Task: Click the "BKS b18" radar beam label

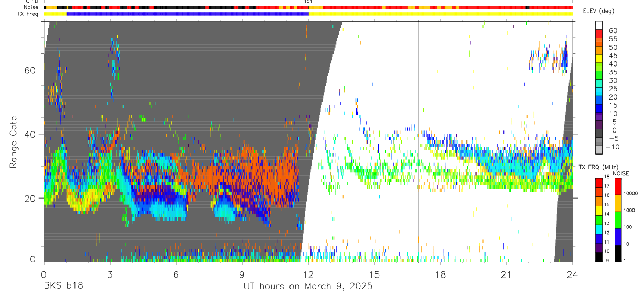Action: pos(63,287)
